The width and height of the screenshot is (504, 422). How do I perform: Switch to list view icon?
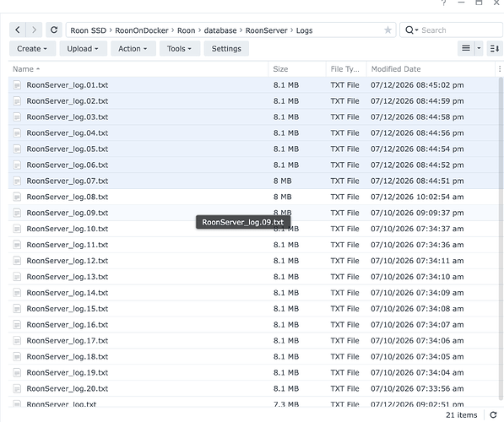tap(466, 49)
